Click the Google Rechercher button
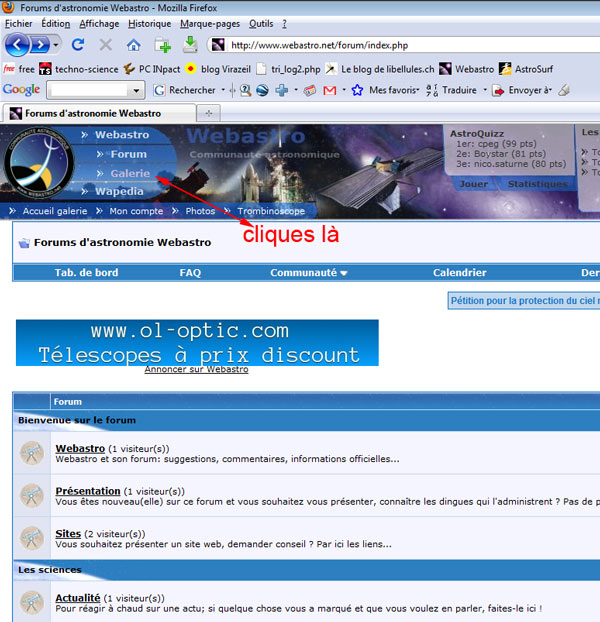This screenshot has width=600, height=622. click(185, 90)
